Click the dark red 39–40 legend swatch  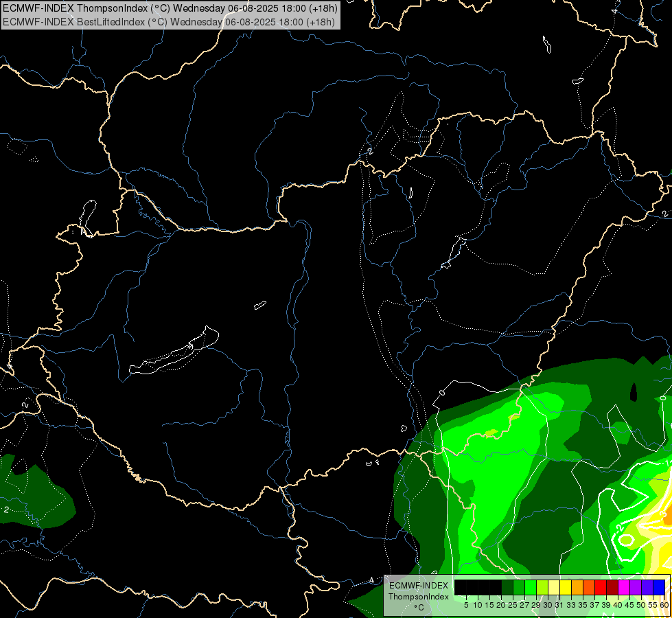click(x=612, y=587)
